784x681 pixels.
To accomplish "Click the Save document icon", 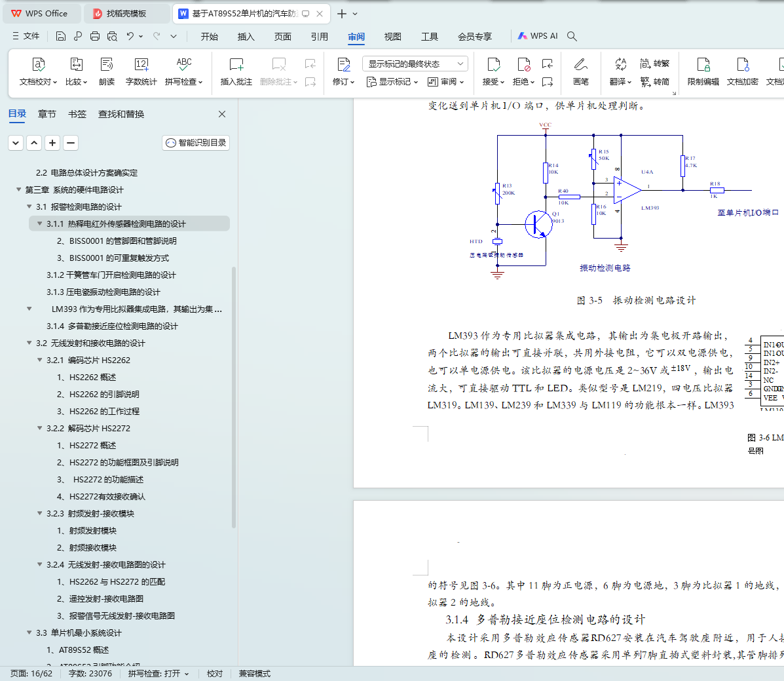I will click(60, 36).
